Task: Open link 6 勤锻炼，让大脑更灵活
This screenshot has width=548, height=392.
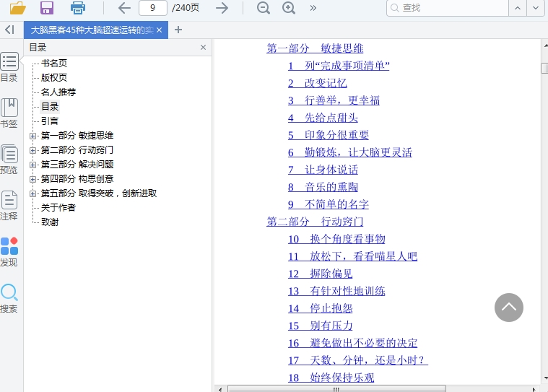Action: coord(350,152)
